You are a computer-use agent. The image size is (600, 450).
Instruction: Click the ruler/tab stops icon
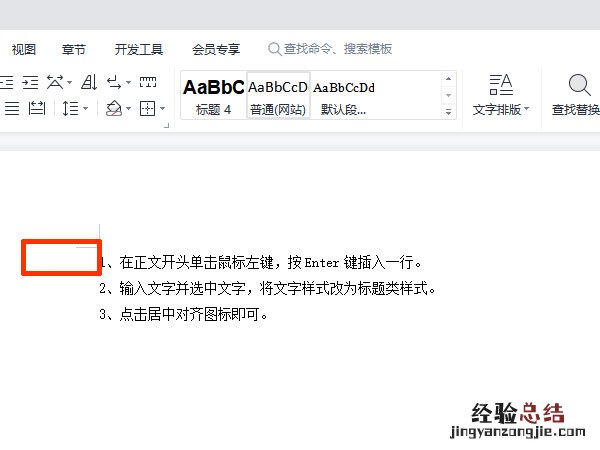(x=148, y=82)
